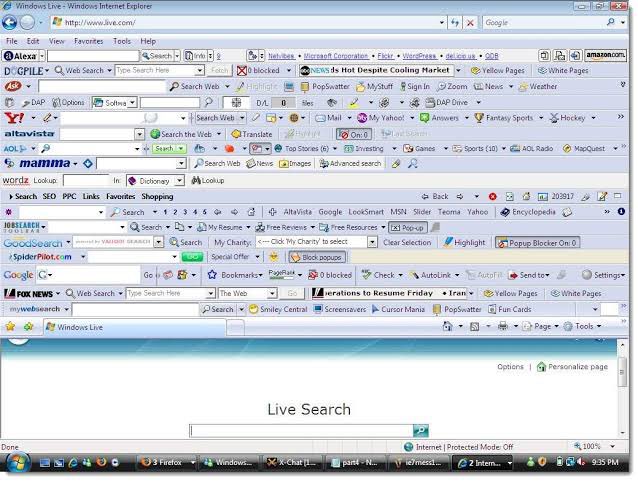This screenshot has width=638, height=481.
Task: Open MapQuest on the AOL toolbar
Action: [x=583, y=149]
